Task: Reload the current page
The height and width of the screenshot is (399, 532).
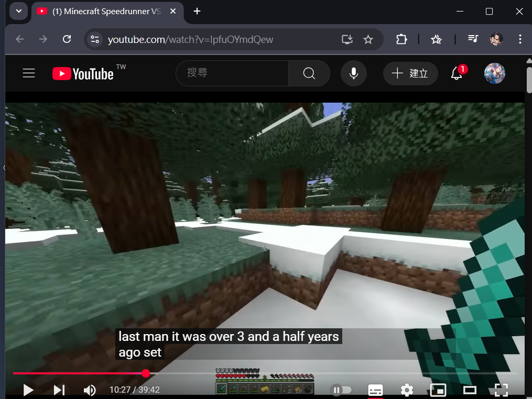Action: coord(67,39)
